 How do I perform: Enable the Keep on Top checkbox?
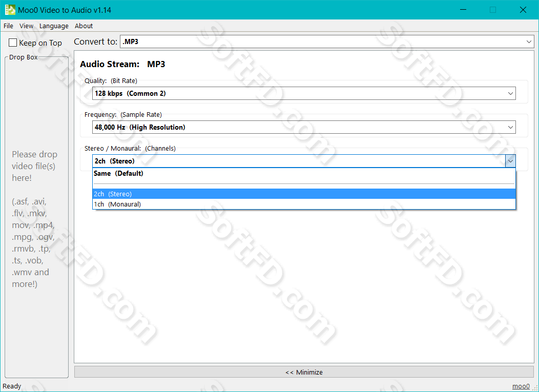pos(13,43)
